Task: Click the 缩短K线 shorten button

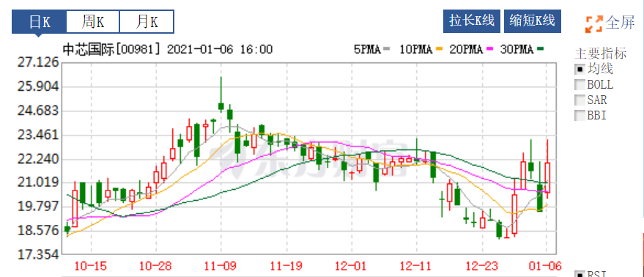Action: tap(533, 21)
